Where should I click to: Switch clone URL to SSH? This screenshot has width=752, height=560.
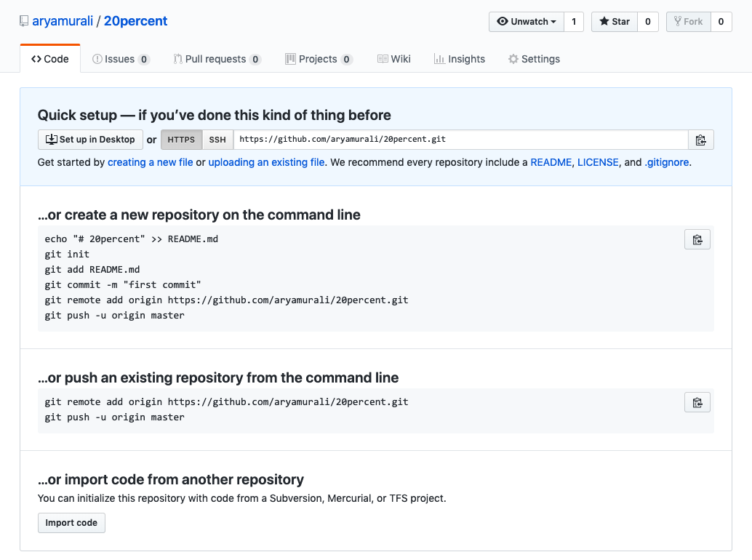[217, 140]
